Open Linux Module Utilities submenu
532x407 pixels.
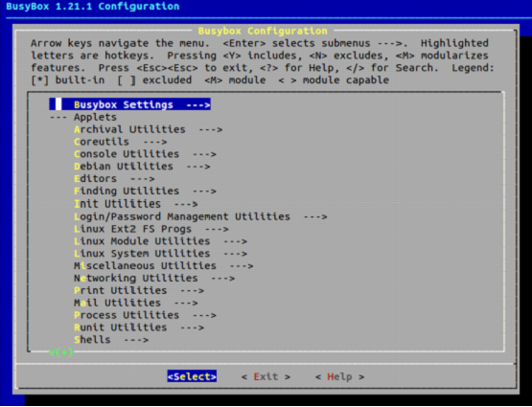click(161, 241)
